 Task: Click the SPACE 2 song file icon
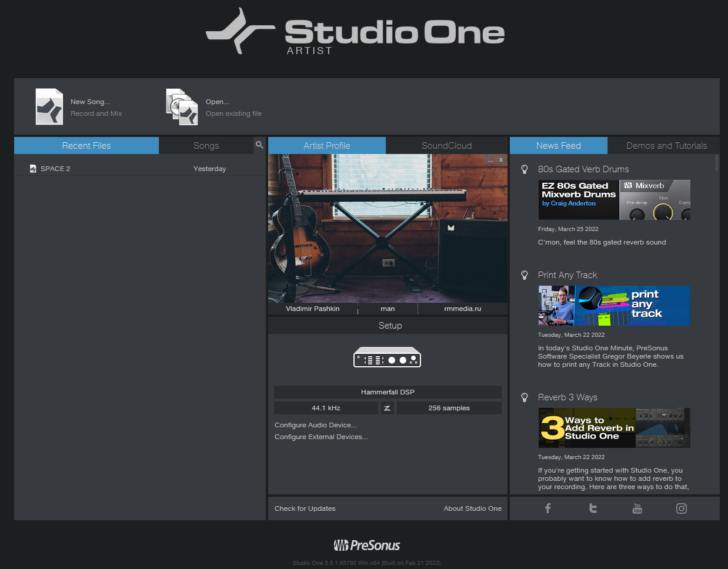pos(33,169)
